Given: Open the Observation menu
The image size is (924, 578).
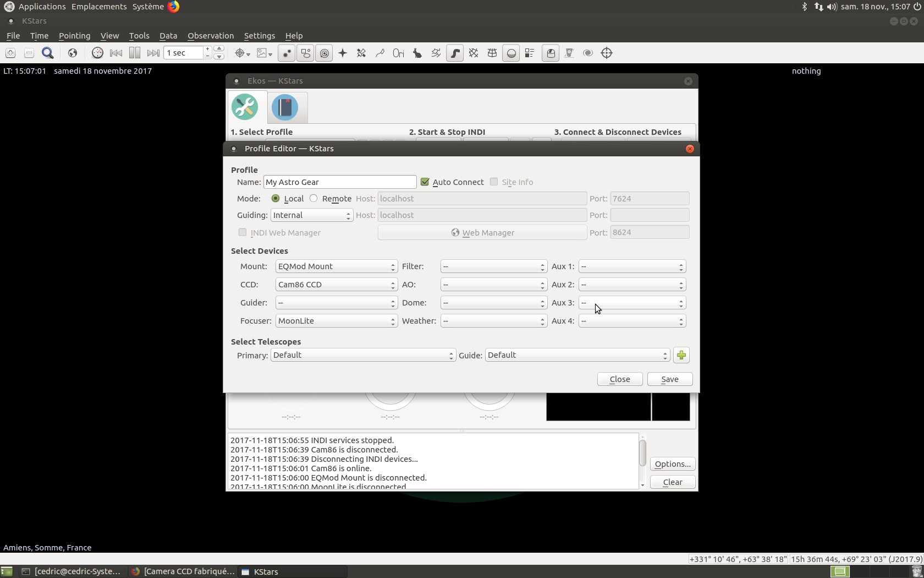Looking at the screenshot, I should [211, 36].
